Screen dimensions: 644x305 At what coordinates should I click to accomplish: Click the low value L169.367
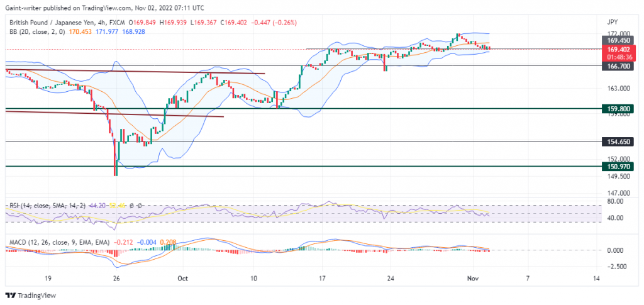coord(204,23)
